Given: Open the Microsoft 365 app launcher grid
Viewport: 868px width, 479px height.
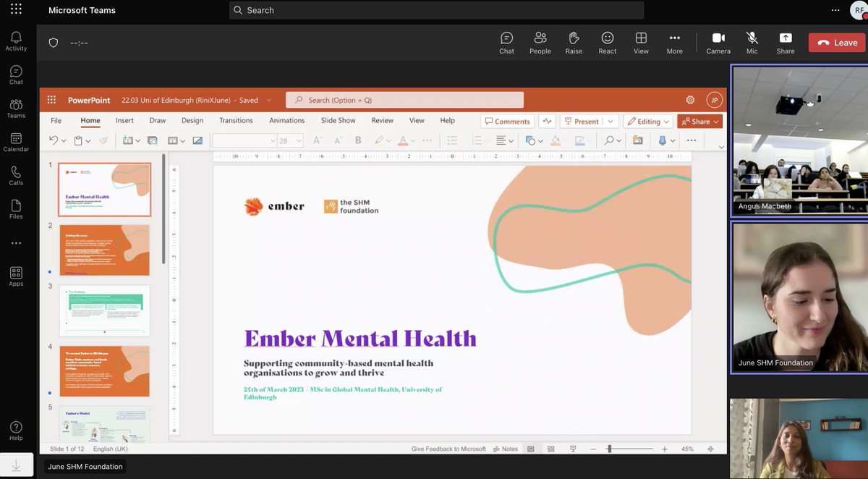Looking at the screenshot, I should point(16,10).
